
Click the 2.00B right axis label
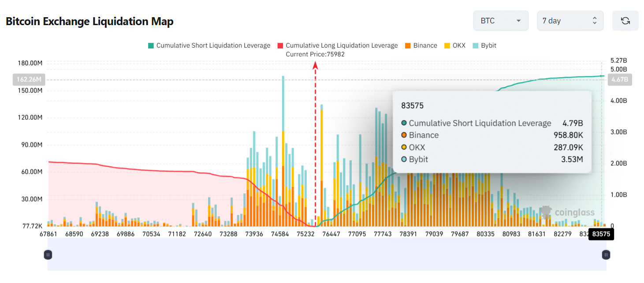pos(618,164)
